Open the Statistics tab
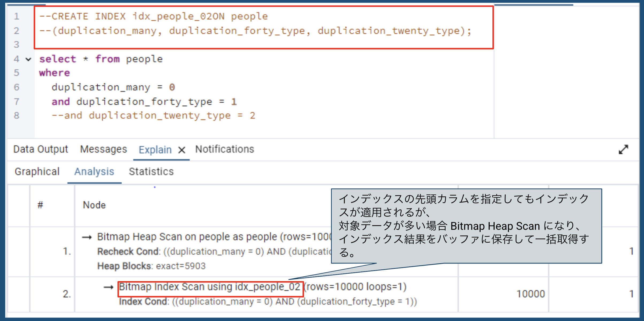This screenshot has height=321, width=644. coord(151,172)
